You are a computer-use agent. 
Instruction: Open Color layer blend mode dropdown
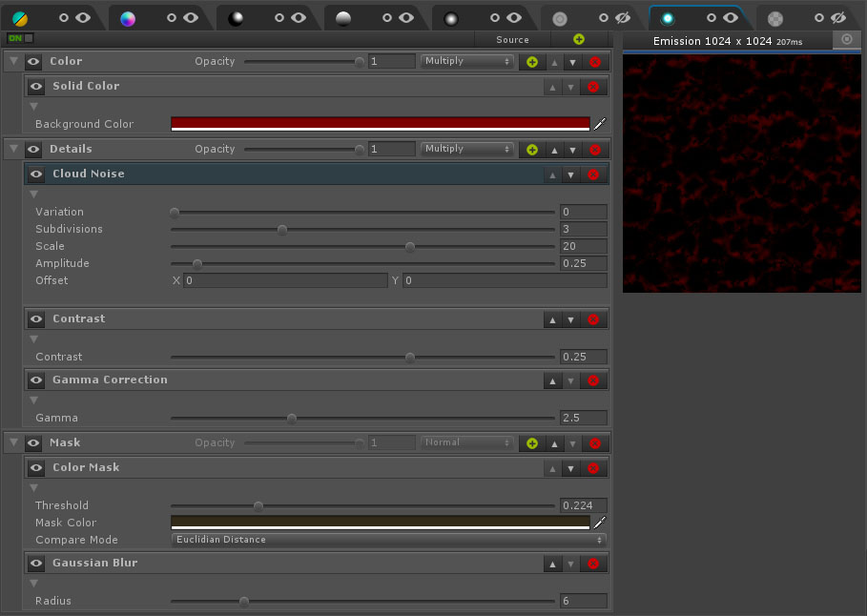point(467,61)
